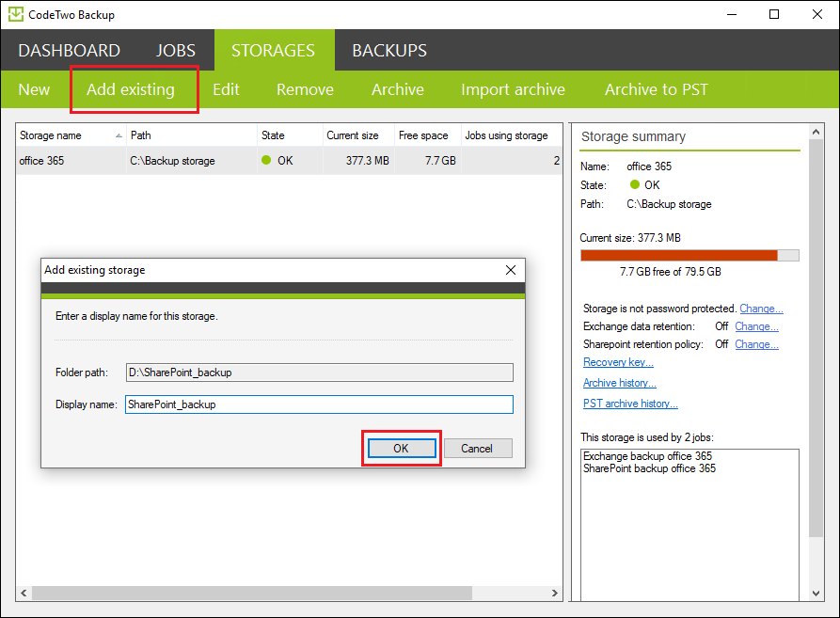Click the Display name input field
The image size is (840, 618).
click(319, 404)
